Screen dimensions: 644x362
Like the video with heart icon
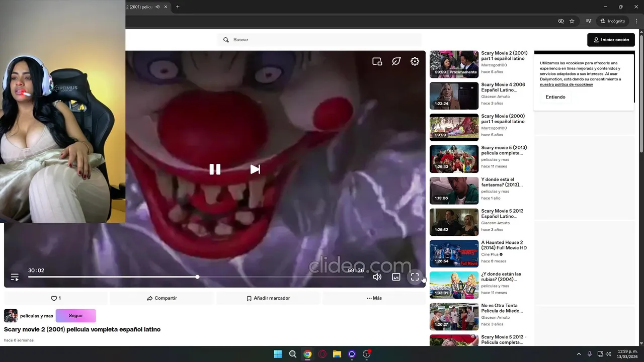[56, 298]
